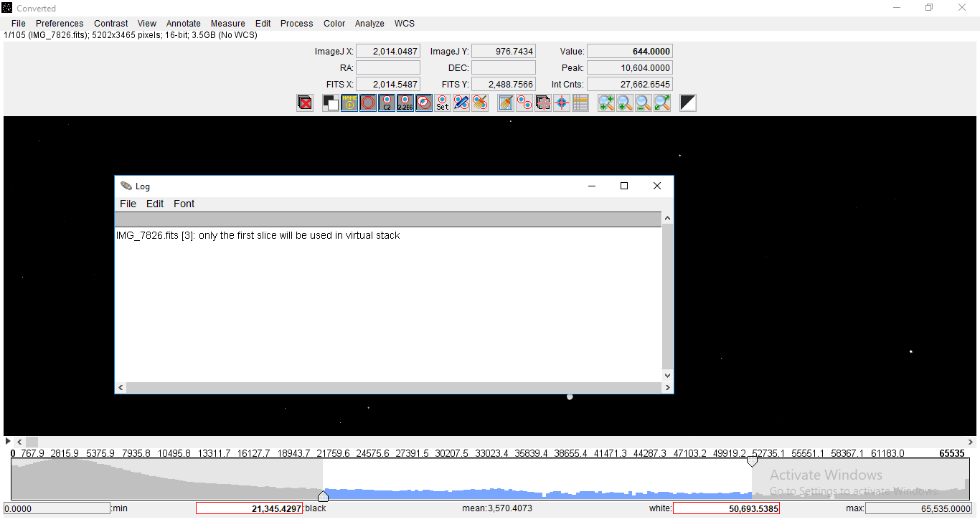The image size is (980, 522).
Task: Click the black level value field
Action: (249, 508)
